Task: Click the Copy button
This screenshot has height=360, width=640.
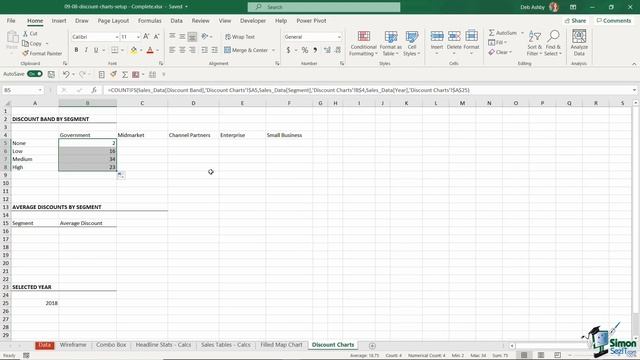Action: [x=32, y=43]
